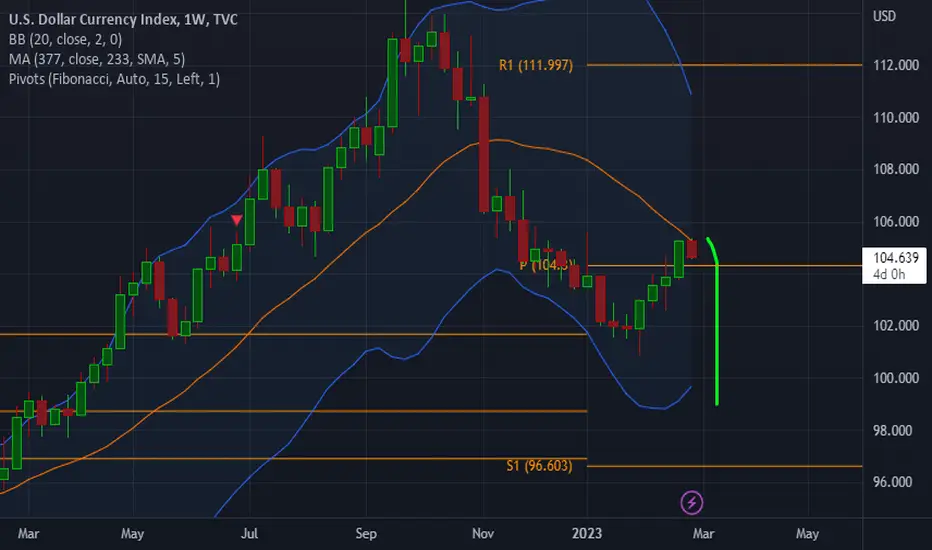Click the 106.000 price axis label
932x550 pixels.
pyautogui.click(x=896, y=222)
